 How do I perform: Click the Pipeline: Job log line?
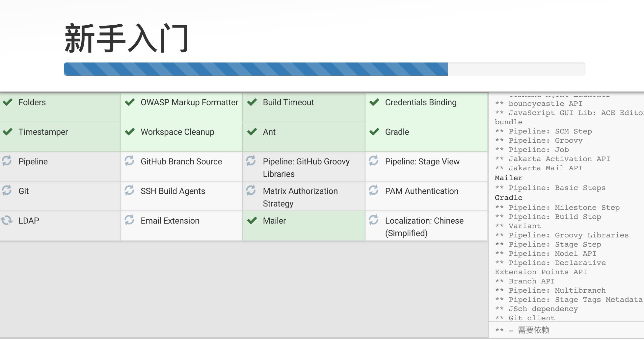pos(532,150)
